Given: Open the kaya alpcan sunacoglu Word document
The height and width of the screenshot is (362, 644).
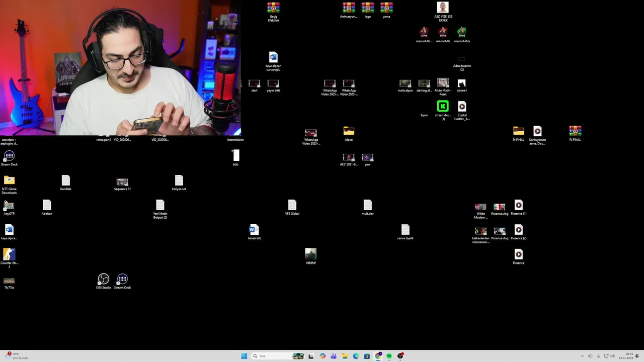Looking at the screenshot, I should tap(273, 57).
